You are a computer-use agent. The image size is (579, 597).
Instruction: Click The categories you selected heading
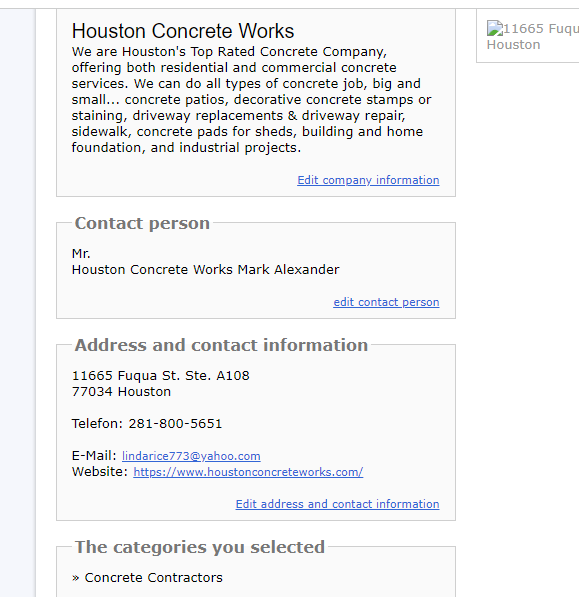(199, 547)
